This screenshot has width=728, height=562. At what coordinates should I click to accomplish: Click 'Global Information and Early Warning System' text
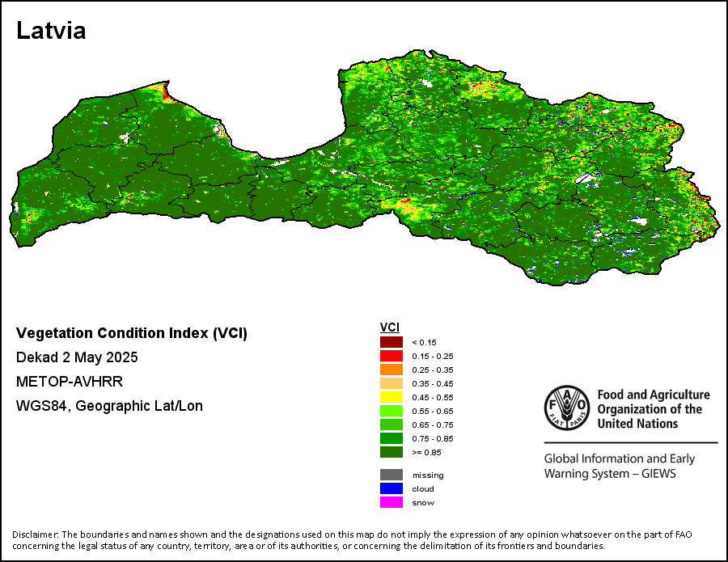(620, 466)
